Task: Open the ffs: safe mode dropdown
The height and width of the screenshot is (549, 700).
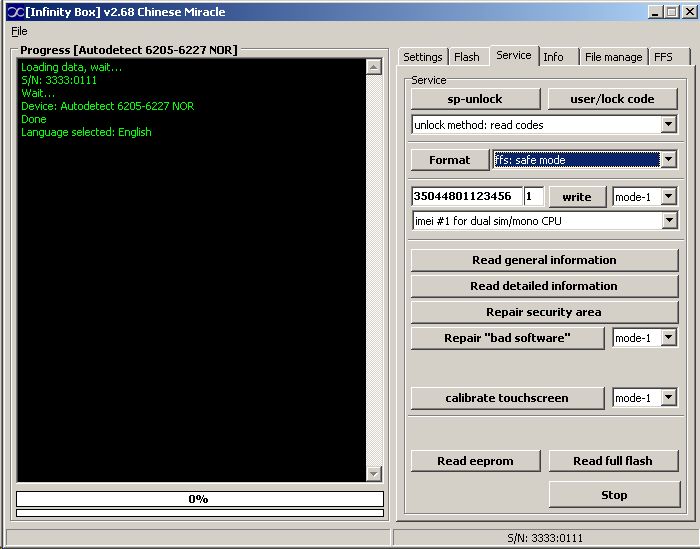Action: point(668,159)
